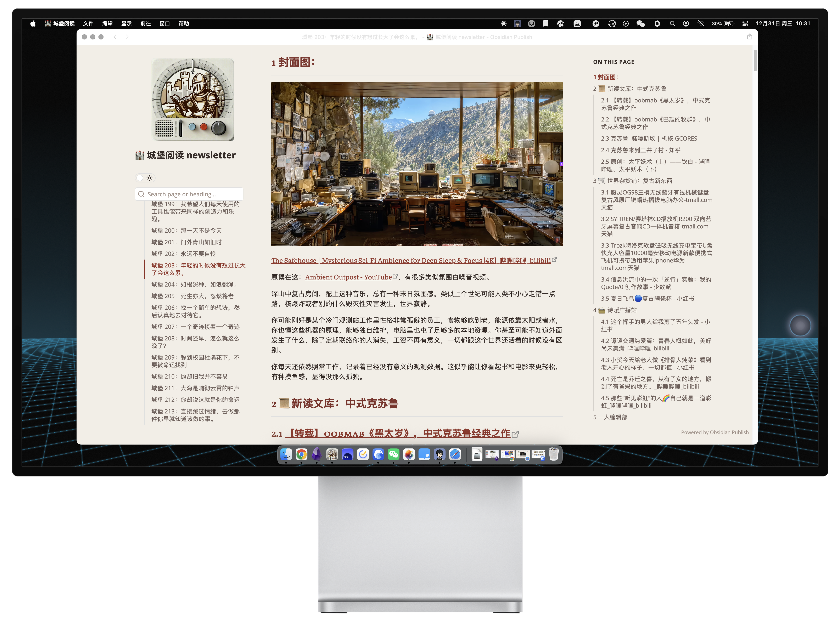
Task: Toggle the light/dark theme switch
Action: [x=145, y=178]
